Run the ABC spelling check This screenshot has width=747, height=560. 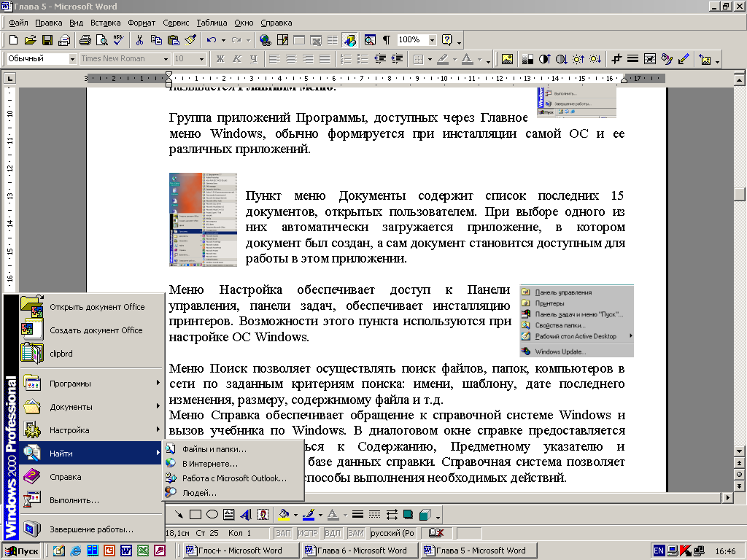pos(118,40)
